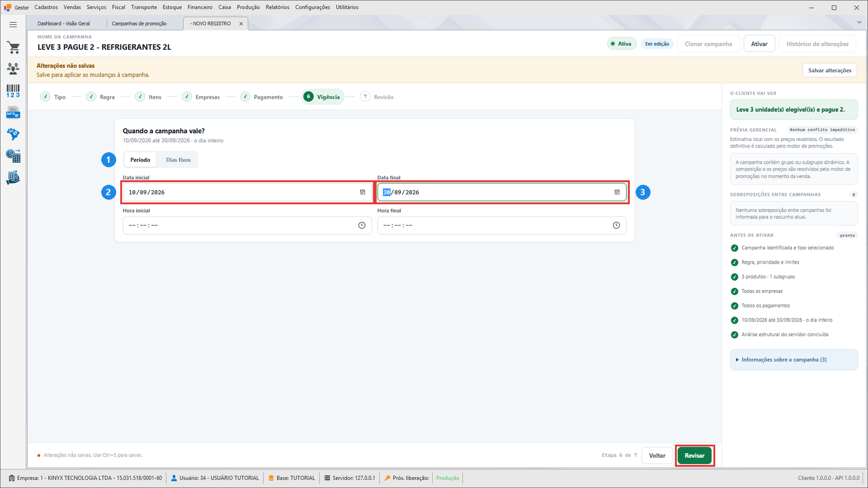Open calendar picker for Data inicial
The width and height of the screenshot is (868, 488).
pos(362,192)
